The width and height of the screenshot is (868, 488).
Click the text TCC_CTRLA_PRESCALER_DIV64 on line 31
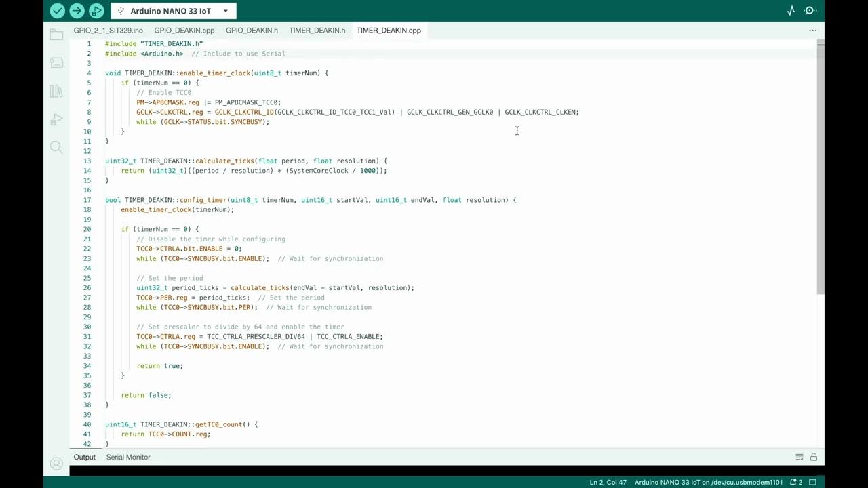[256, 336]
